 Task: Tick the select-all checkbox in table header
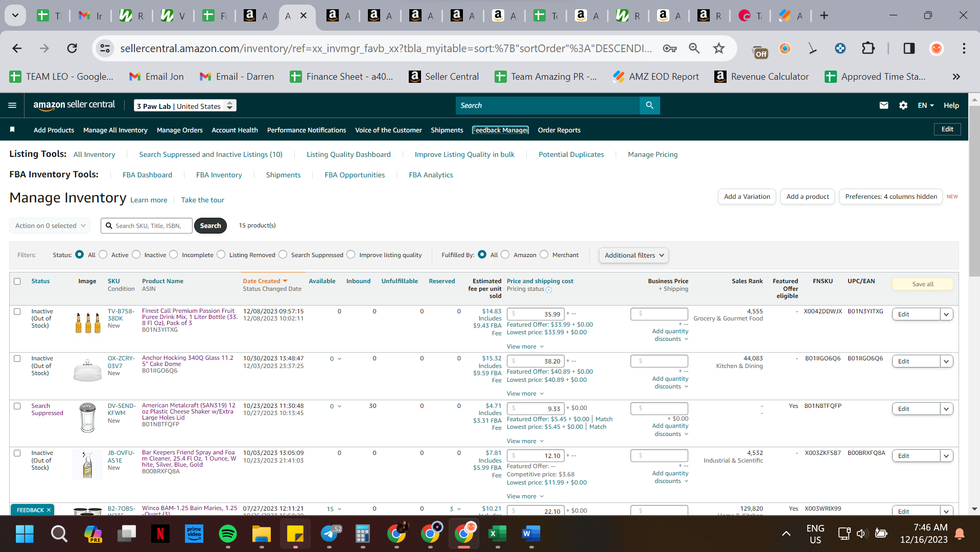point(17,282)
